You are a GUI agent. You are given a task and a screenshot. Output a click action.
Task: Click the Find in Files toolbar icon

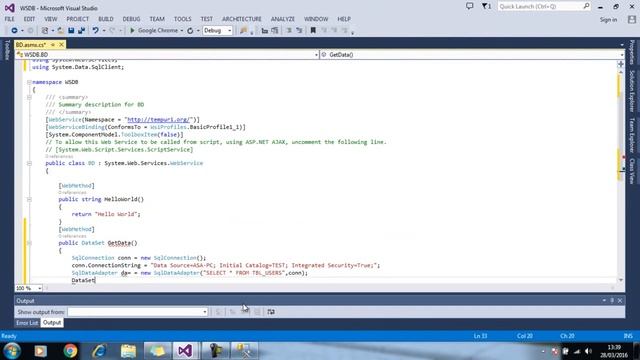pyautogui.click(x=244, y=31)
